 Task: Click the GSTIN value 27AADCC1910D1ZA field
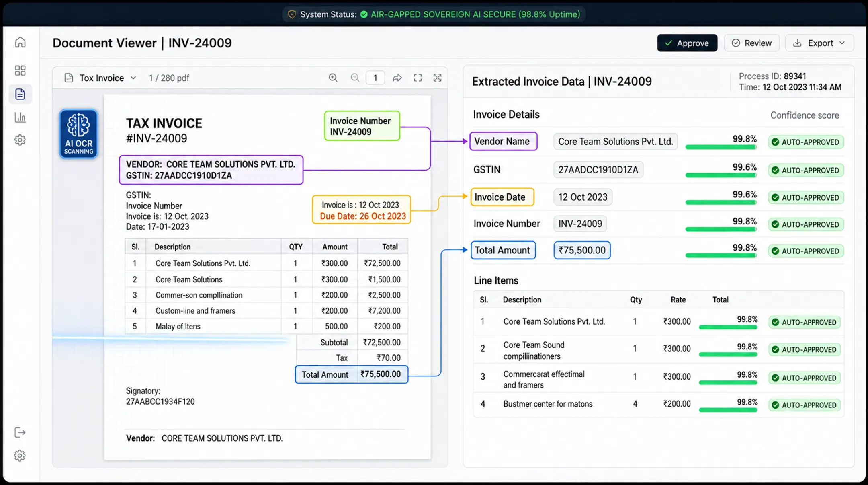[598, 170]
